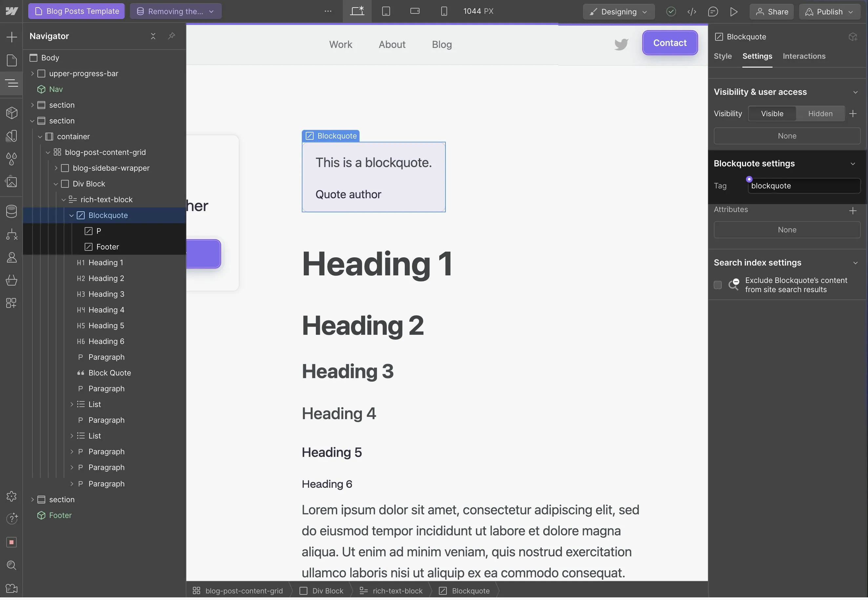868x600 pixels.
Task: Open the comments bubble icon
Action: pos(713,12)
